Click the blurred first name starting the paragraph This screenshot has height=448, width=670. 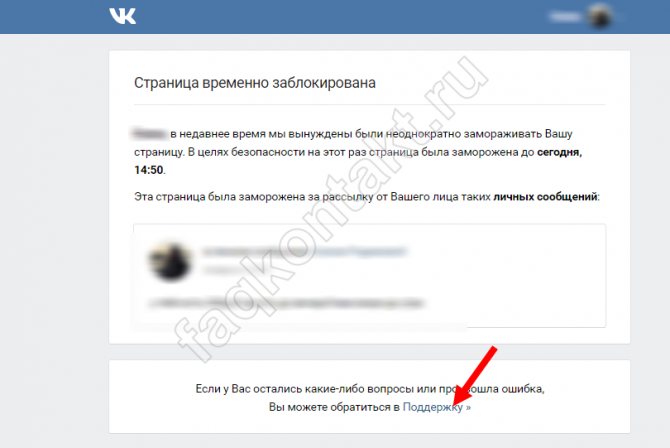coord(150,134)
